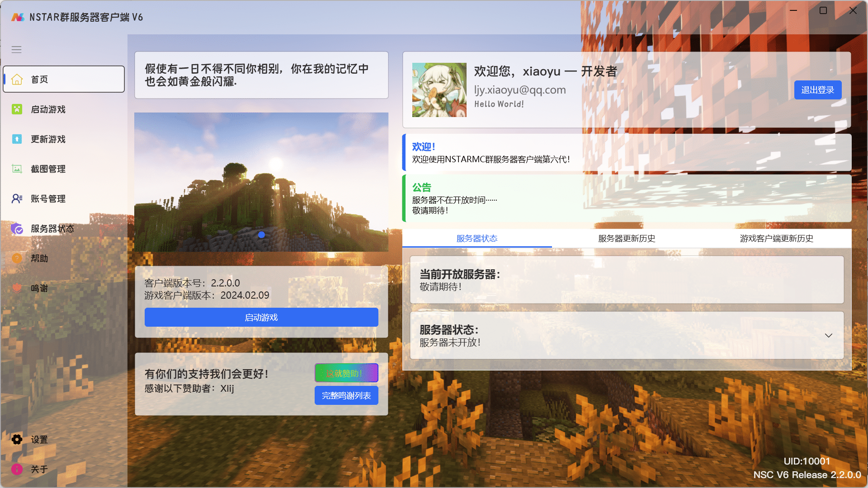Switch to the 服务器更新历史 tab
This screenshot has width=868, height=488.
point(627,239)
